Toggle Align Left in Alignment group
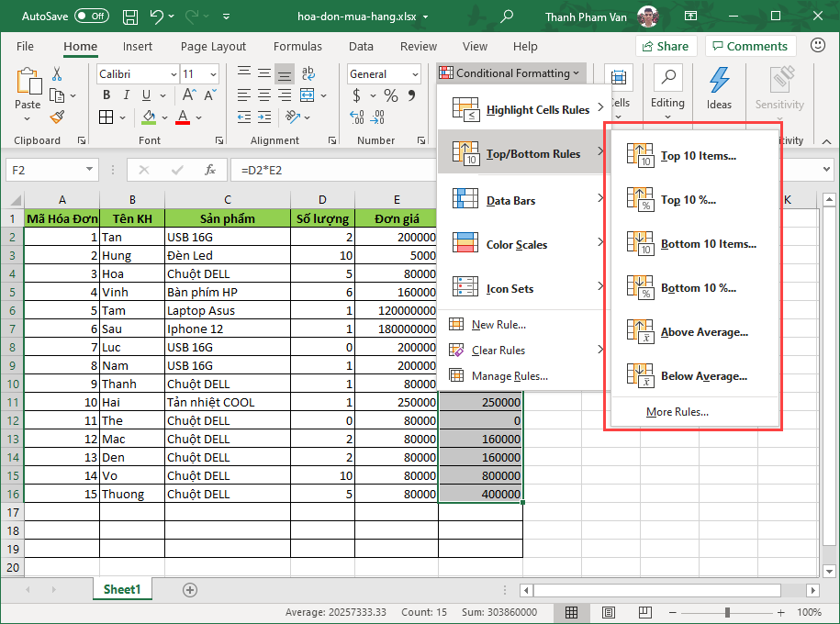Image resolution: width=840 pixels, height=624 pixels. click(x=244, y=95)
